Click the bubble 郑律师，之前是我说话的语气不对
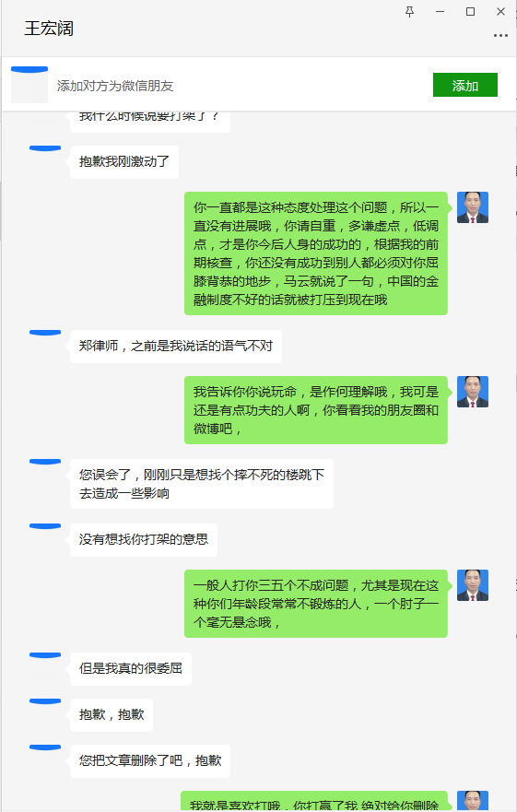The height and width of the screenshot is (812, 517). click(x=176, y=346)
